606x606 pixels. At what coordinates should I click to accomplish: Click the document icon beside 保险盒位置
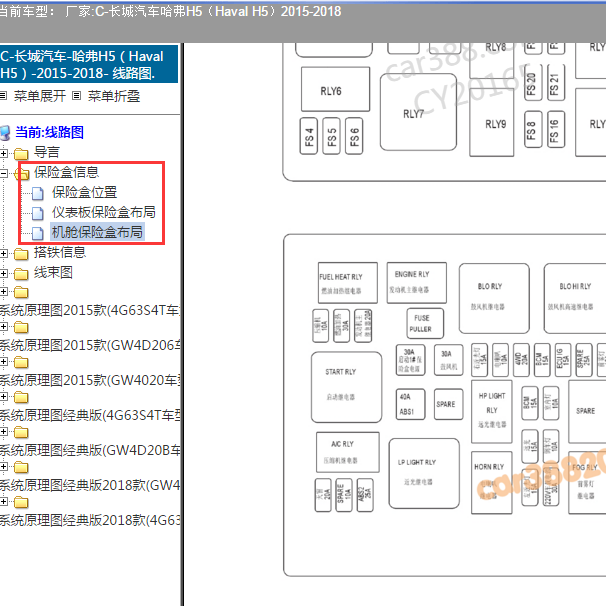tap(37, 193)
